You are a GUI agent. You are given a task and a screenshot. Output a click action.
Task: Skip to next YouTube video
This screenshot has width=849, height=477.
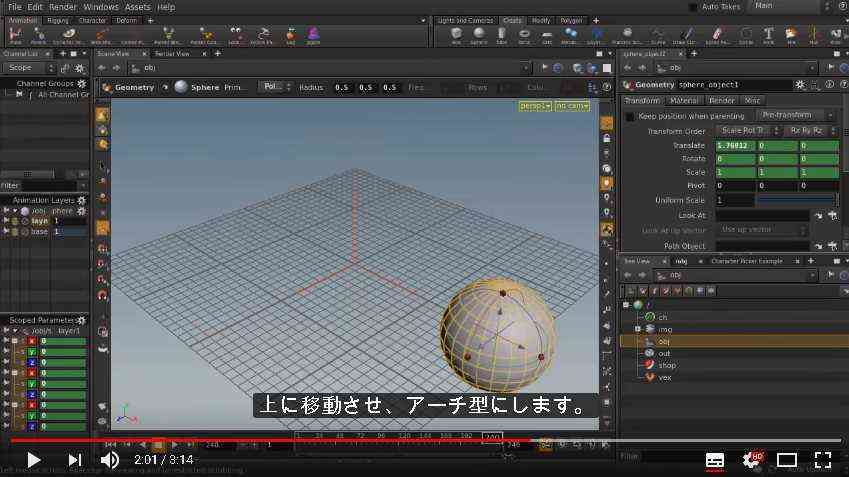(x=75, y=460)
